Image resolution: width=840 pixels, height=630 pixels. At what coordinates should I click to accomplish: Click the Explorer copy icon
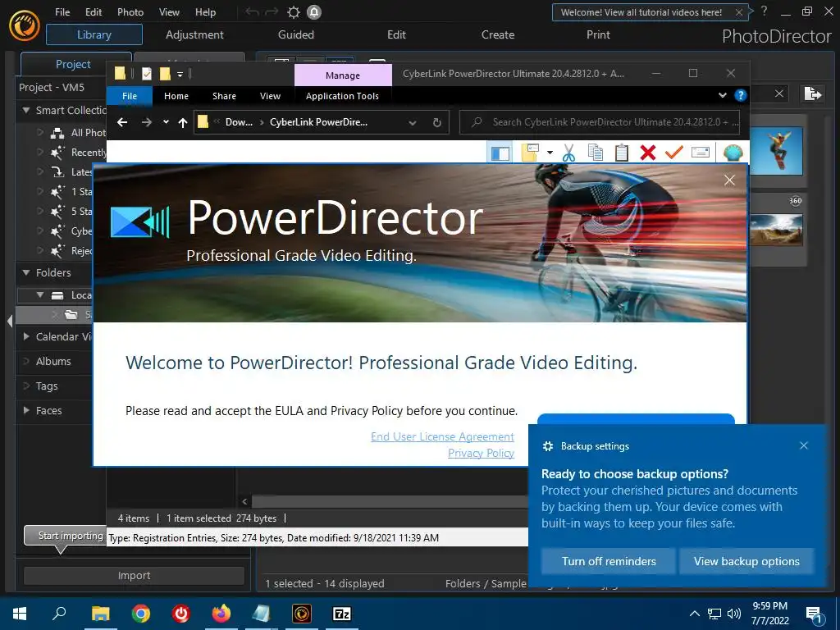coord(596,153)
